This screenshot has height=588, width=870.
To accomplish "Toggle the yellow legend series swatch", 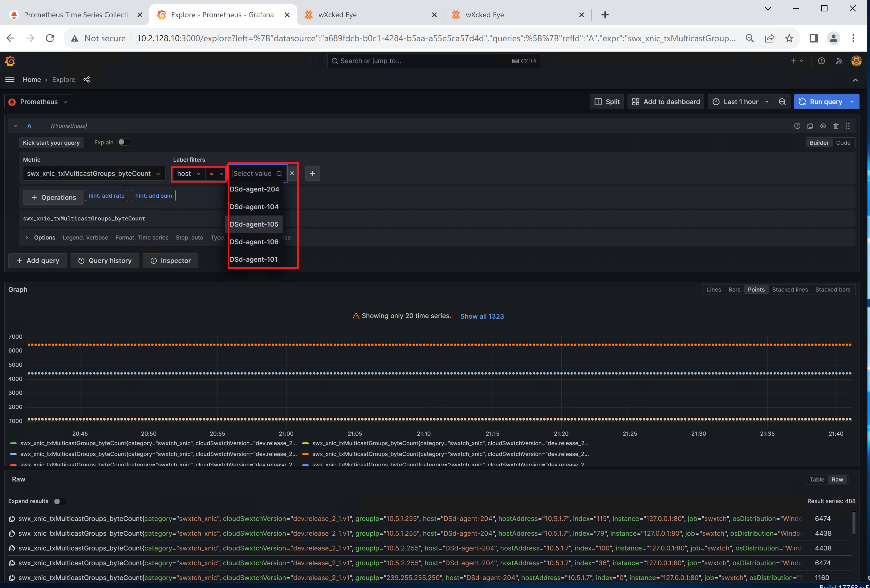I will click(x=305, y=443).
